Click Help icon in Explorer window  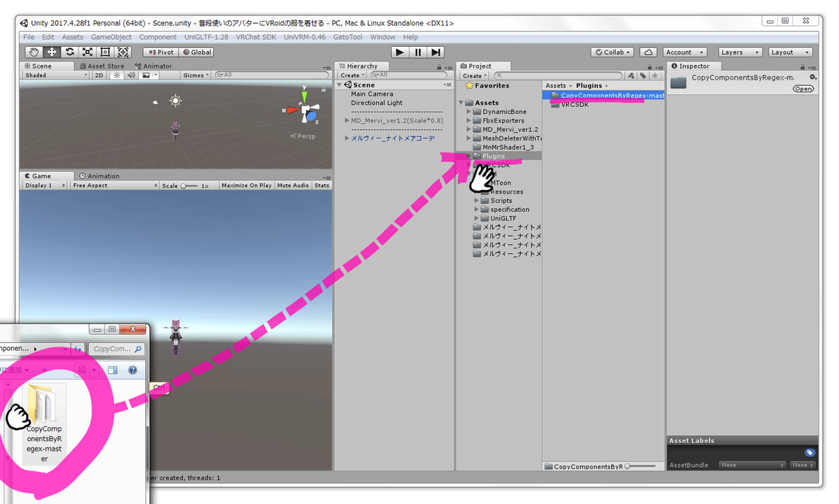pos(132,370)
